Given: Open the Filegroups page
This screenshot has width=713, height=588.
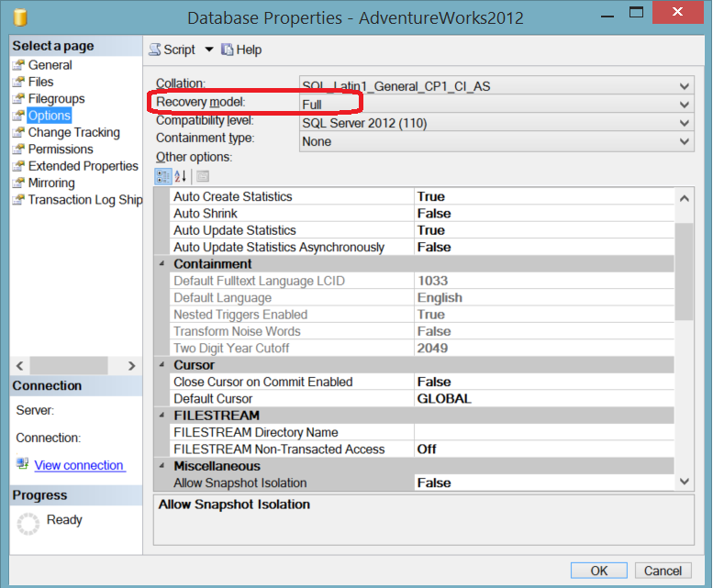Looking at the screenshot, I should 56,98.
